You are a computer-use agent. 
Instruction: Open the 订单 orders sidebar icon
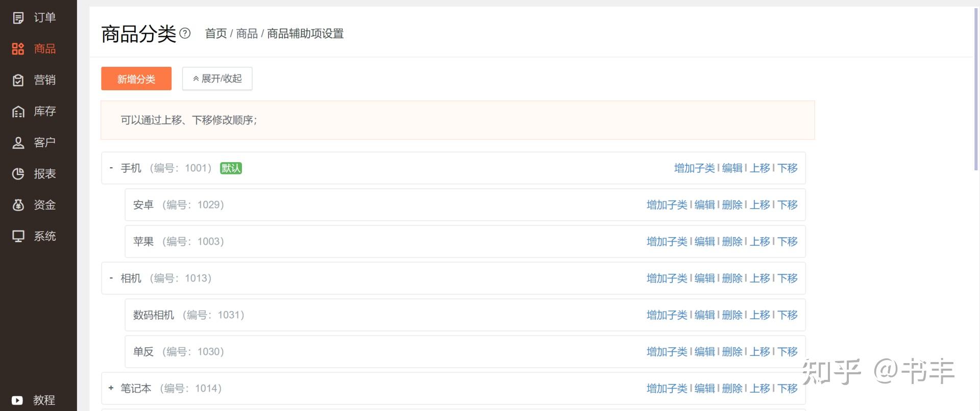18,18
